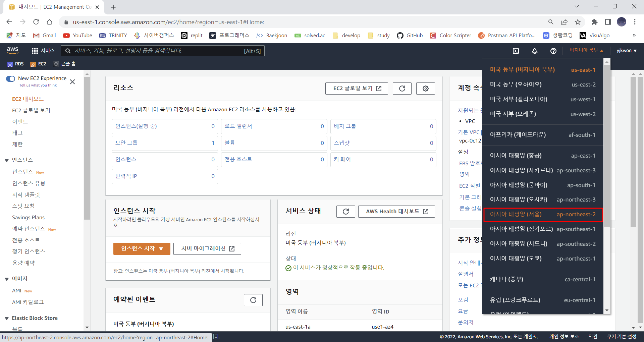The width and height of the screenshot is (644, 342).
Task: Open VisuAlgo bookmark
Action: tap(595, 35)
